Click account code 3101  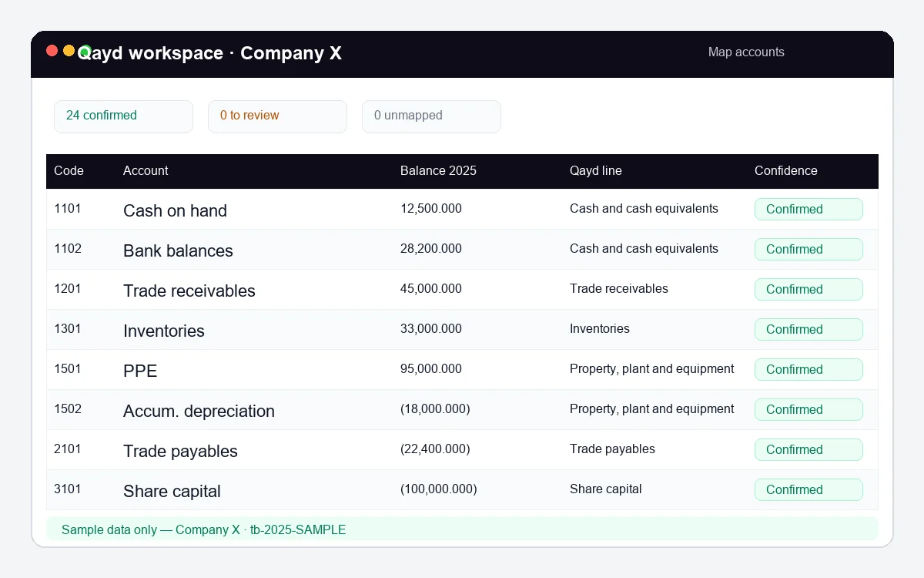[68, 489]
